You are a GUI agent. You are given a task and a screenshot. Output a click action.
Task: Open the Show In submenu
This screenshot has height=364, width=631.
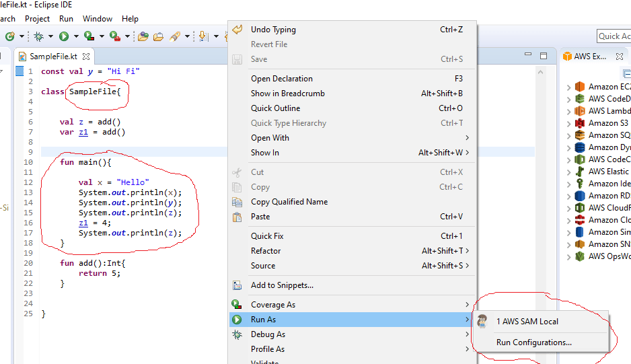[x=352, y=153]
